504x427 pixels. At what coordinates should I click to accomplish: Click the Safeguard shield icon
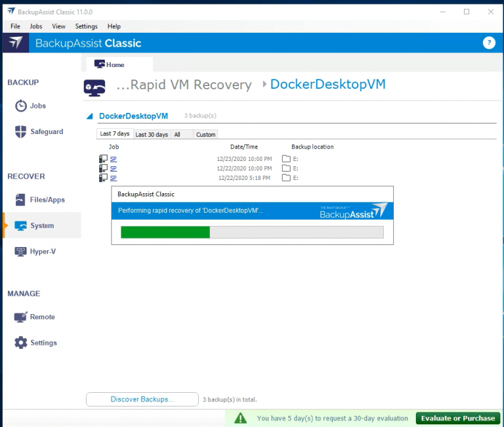(21, 131)
